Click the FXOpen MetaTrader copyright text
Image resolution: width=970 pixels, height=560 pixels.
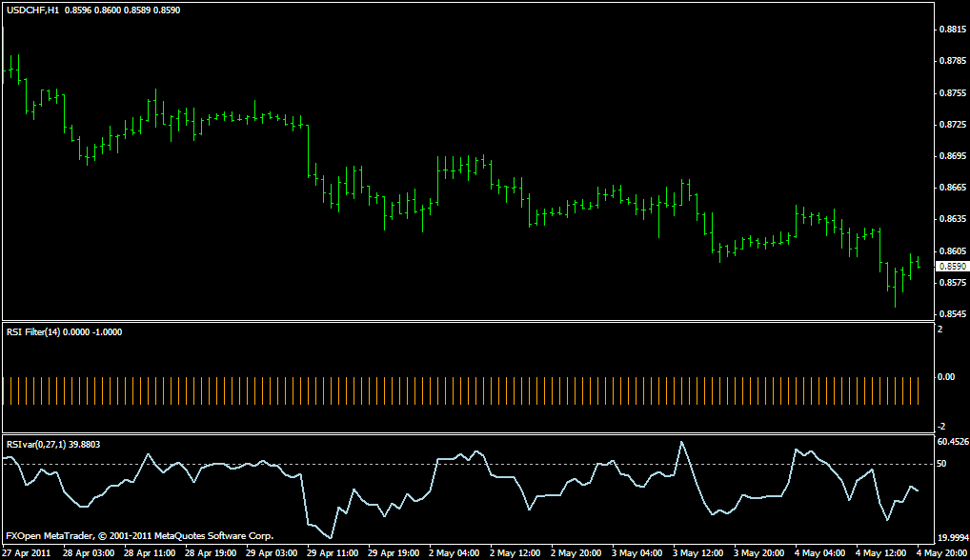[x=140, y=536]
